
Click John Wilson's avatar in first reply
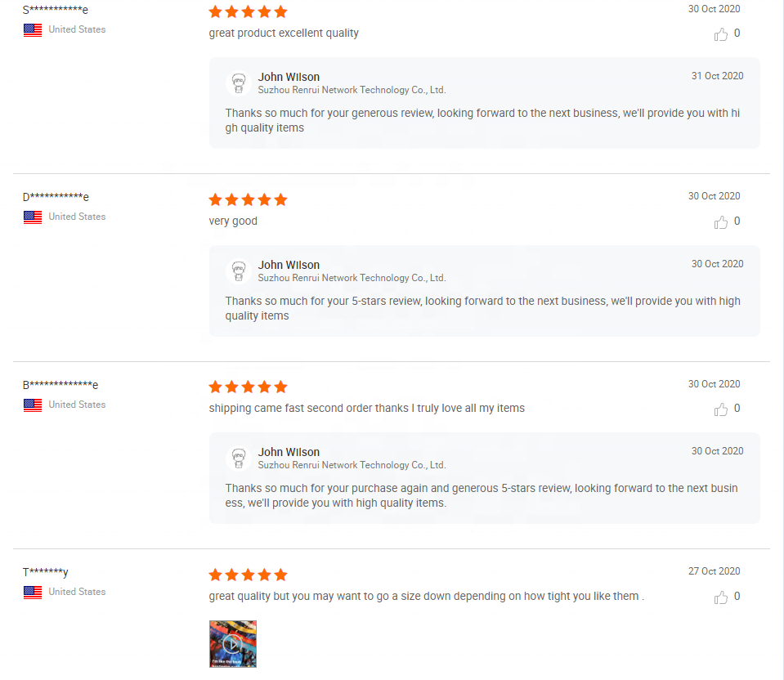(x=239, y=83)
